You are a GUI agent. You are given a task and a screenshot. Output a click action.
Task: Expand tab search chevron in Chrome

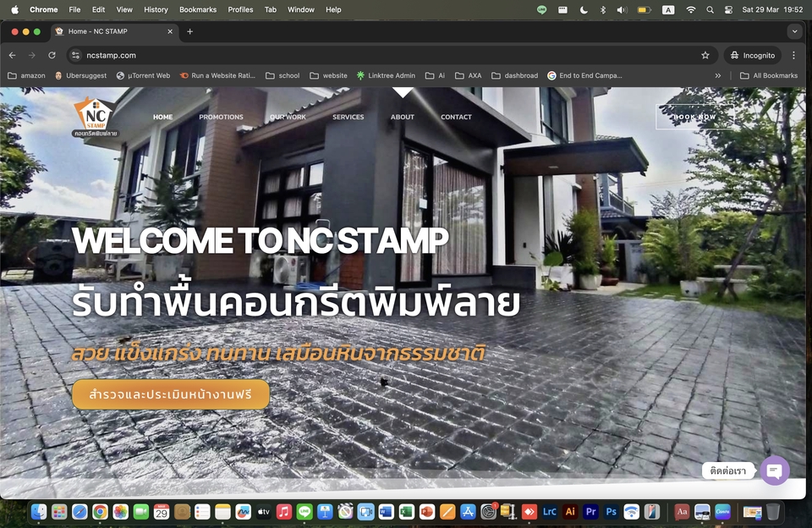coord(794,31)
